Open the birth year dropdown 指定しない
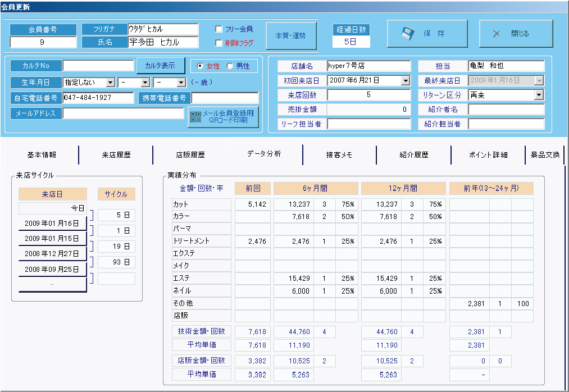 click(x=110, y=83)
